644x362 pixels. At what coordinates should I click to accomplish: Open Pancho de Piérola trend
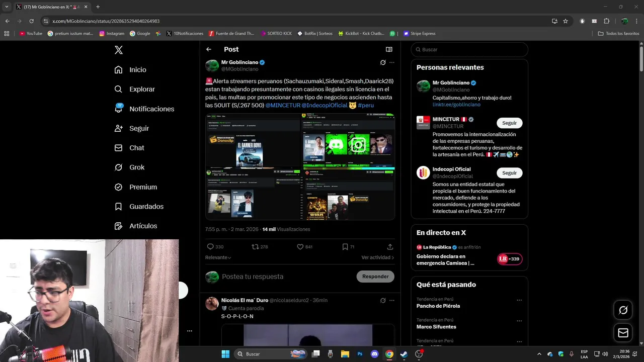pyautogui.click(x=438, y=306)
